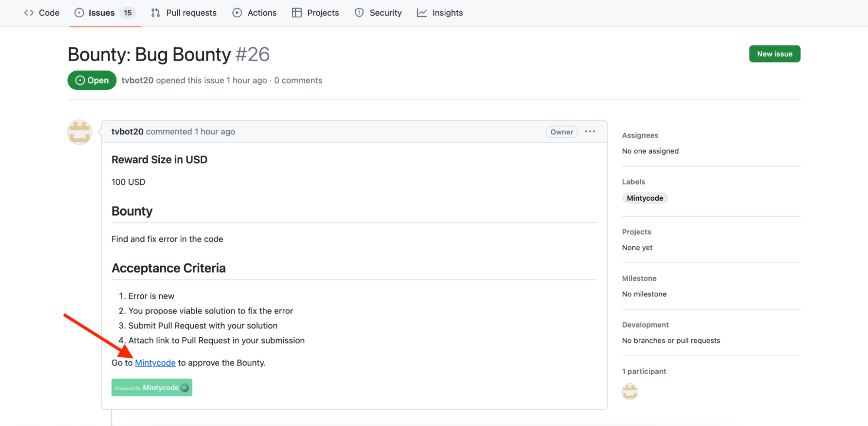Select the Mintycode label
868x426 pixels.
645,198
